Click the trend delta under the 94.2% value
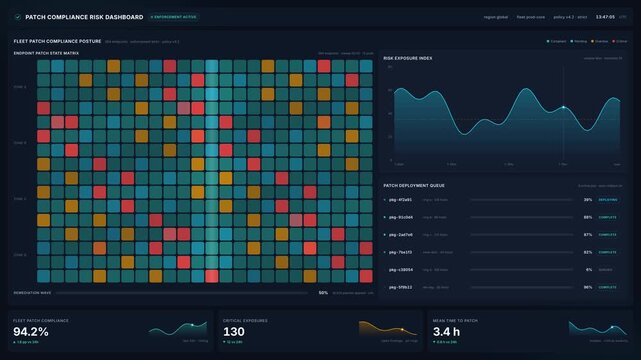Image resolution: width=641 pixels, height=360 pixels. 26,342
